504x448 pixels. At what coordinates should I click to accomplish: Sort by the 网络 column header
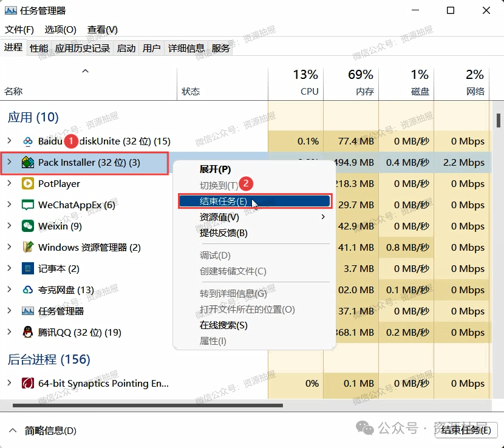coord(461,84)
